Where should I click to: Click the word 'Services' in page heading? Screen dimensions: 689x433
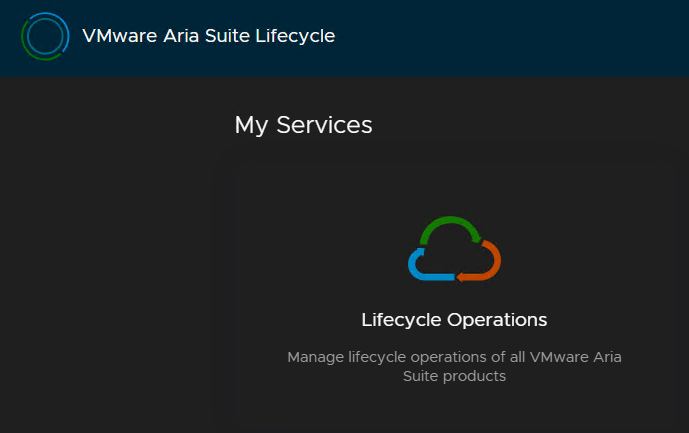pos(324,125)
